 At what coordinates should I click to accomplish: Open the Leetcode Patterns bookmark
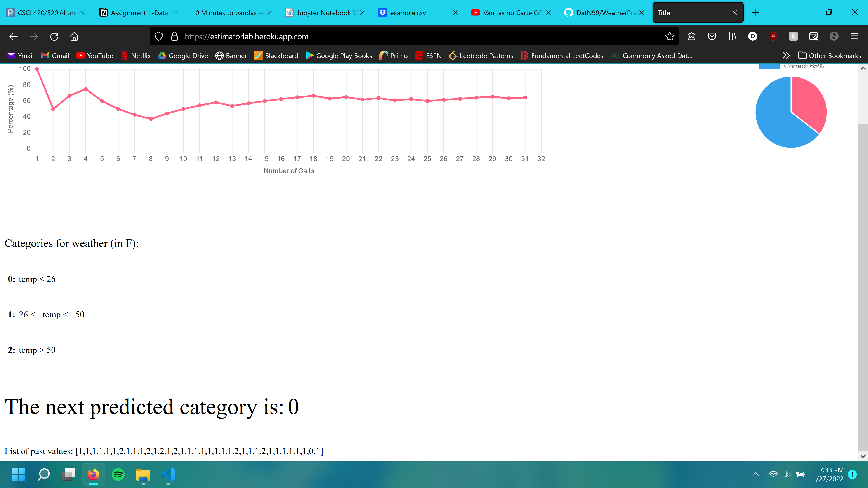481,56
